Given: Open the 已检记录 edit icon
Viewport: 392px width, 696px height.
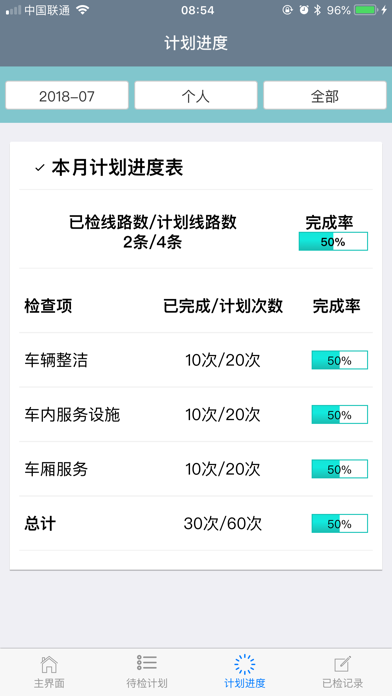Looking at the screenshot, I should tap(343, 664).
